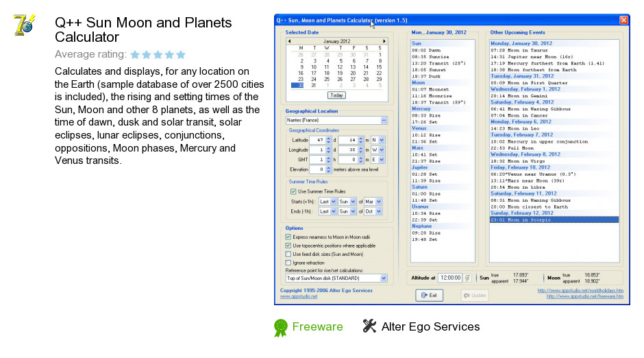Image resolution: width=644 pixels, height=358 pixels.
Task: Click the tools icon beside Alter Ego Services
Action: pyautogui.click(x=369, y=326)
